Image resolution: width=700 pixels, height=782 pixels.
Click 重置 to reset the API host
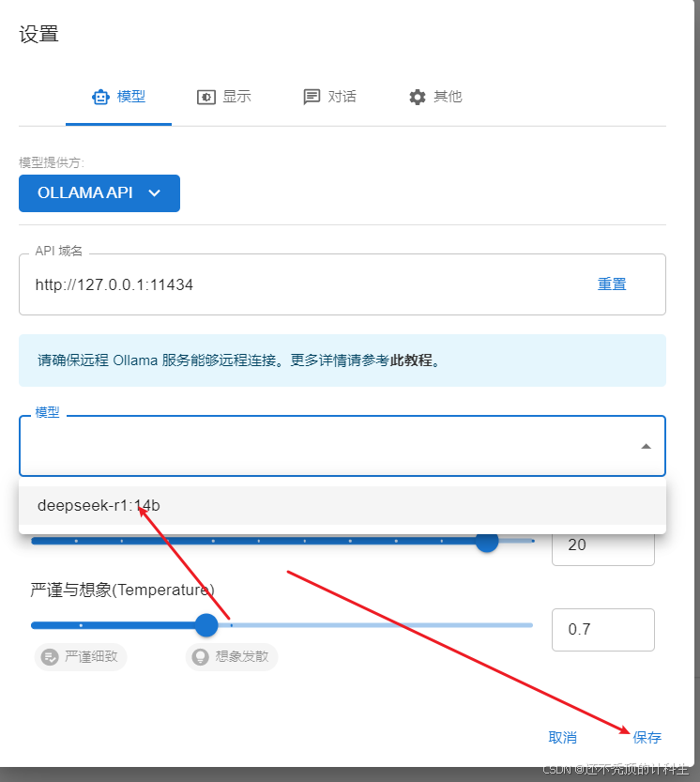tap(612, 284)
